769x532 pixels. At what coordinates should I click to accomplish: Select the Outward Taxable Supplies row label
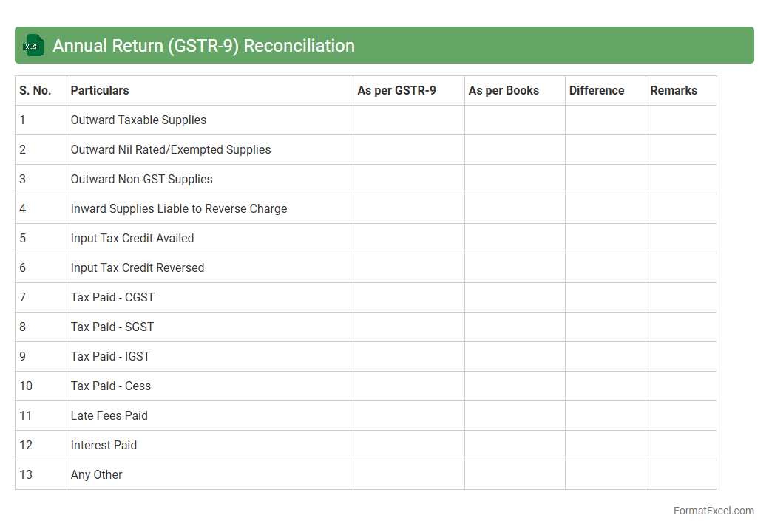[x=138, y=120]
